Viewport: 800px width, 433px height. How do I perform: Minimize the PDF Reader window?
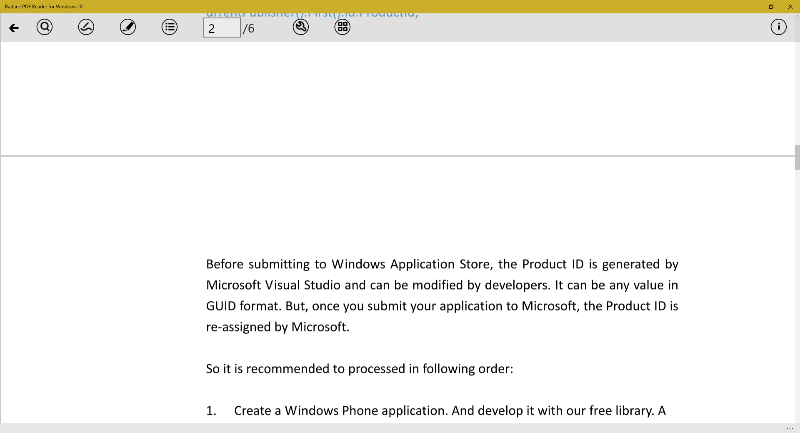tap(750, 6)
